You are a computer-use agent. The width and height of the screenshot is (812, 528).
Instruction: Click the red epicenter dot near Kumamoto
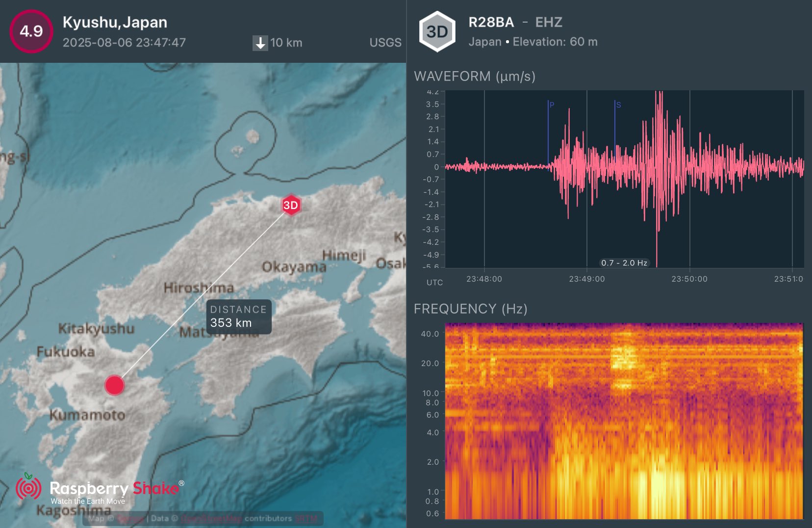click(x=115, y=385)
